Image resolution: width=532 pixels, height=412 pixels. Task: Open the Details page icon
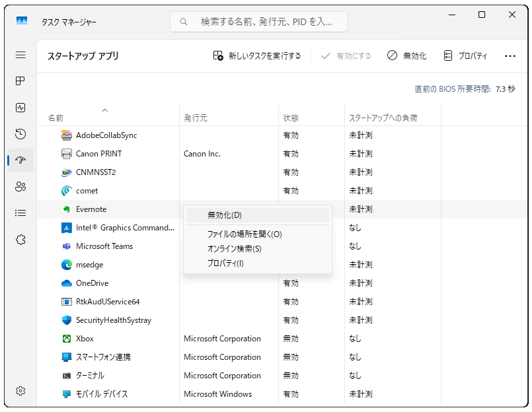point(20,213)
